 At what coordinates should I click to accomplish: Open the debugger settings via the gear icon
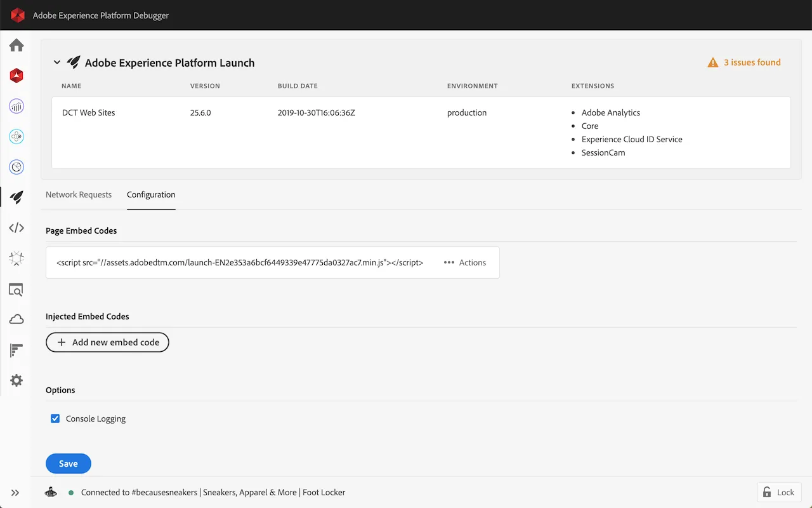pos(16,380)
